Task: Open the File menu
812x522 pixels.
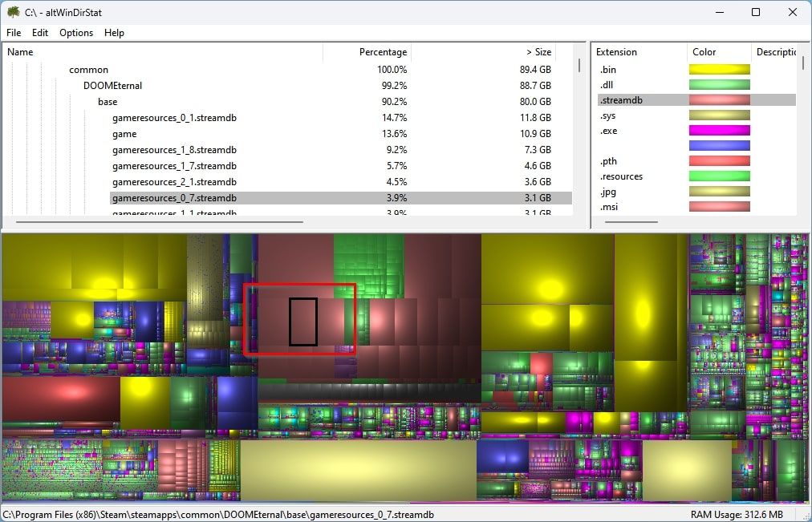Action: coord(14,33)
